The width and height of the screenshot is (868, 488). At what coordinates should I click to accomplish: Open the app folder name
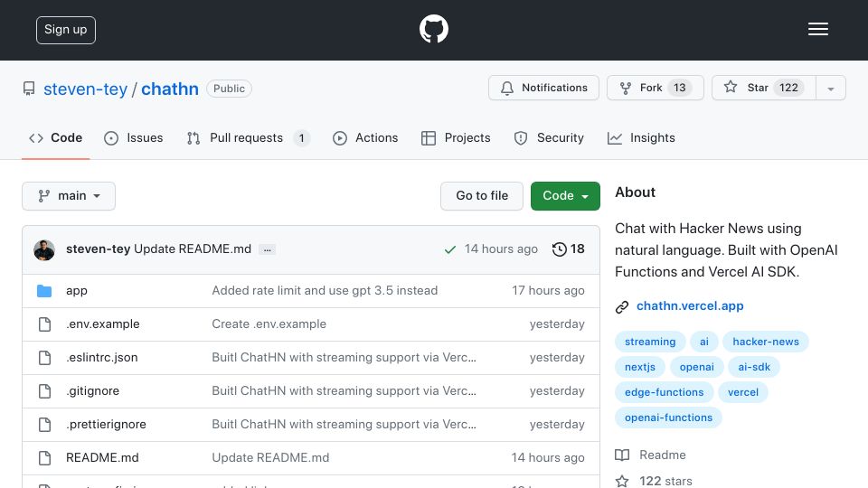click(x=76, y=291)
